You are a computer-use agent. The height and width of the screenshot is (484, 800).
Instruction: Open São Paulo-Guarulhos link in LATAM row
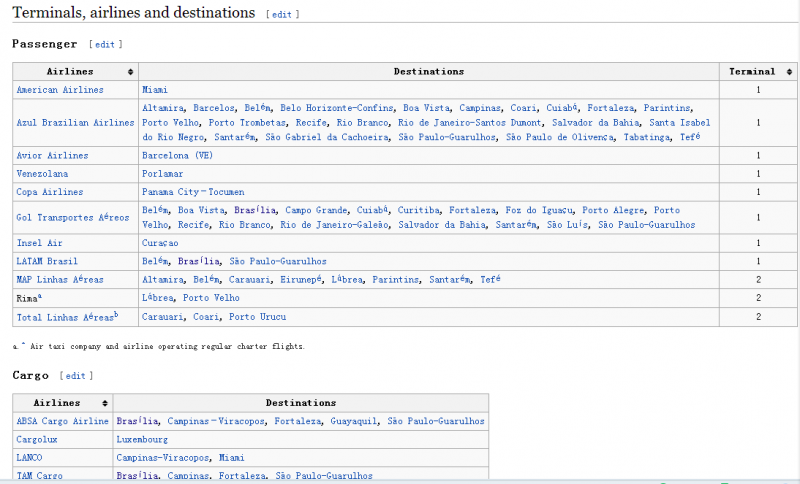coord(278,262)
